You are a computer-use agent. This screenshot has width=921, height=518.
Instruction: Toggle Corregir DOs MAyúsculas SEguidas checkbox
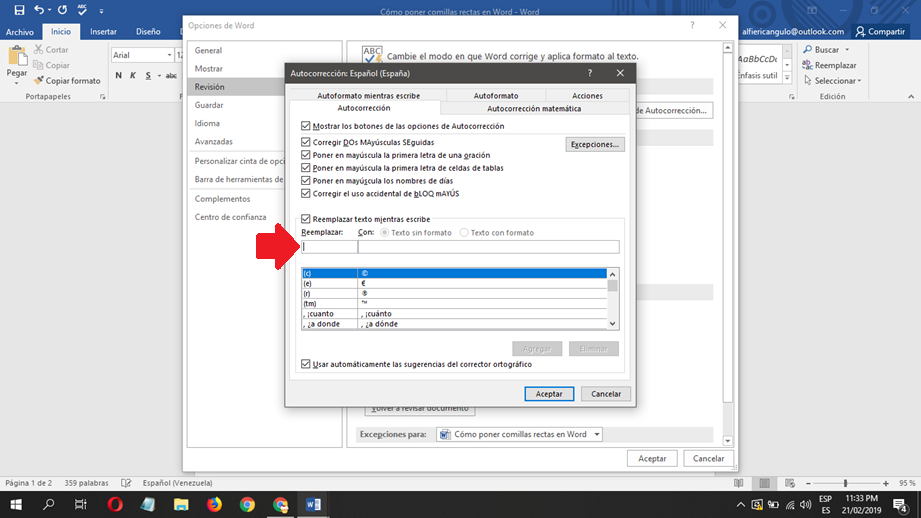[x=305, y=142]
